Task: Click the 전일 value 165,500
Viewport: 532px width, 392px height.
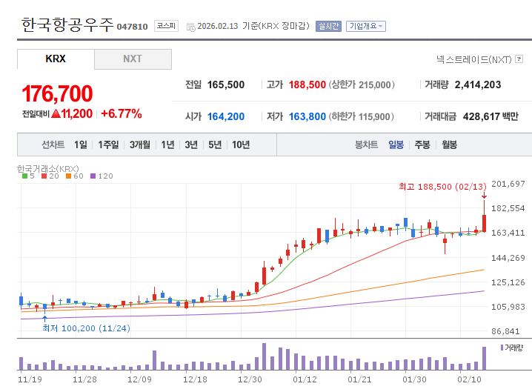Action: (x=226, y=84)
